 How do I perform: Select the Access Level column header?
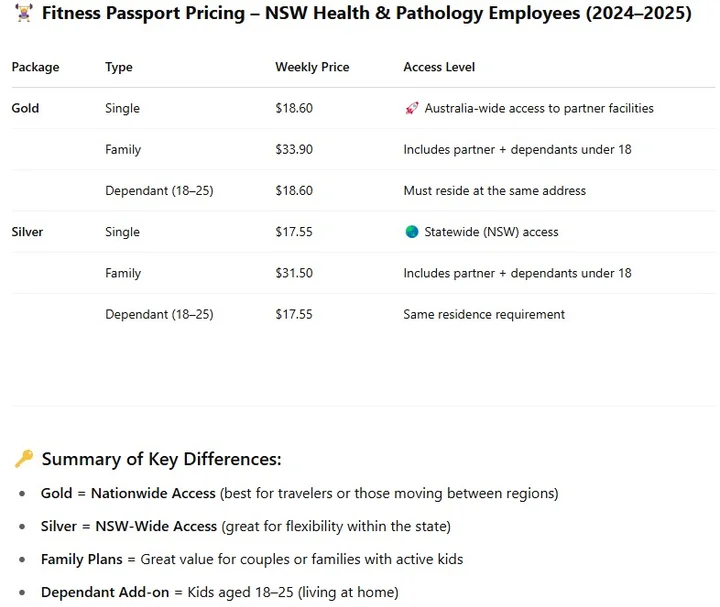(x=439, y=67)
